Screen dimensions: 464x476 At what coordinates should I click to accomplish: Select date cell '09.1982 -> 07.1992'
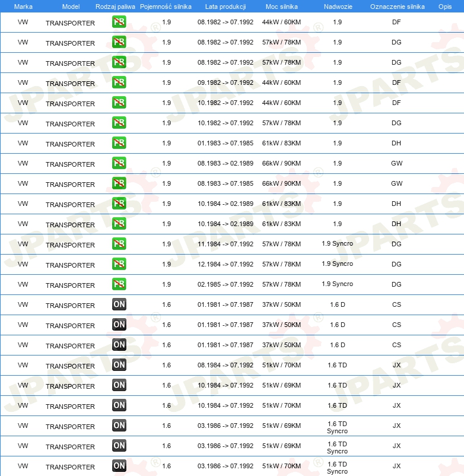pos(225,82)
